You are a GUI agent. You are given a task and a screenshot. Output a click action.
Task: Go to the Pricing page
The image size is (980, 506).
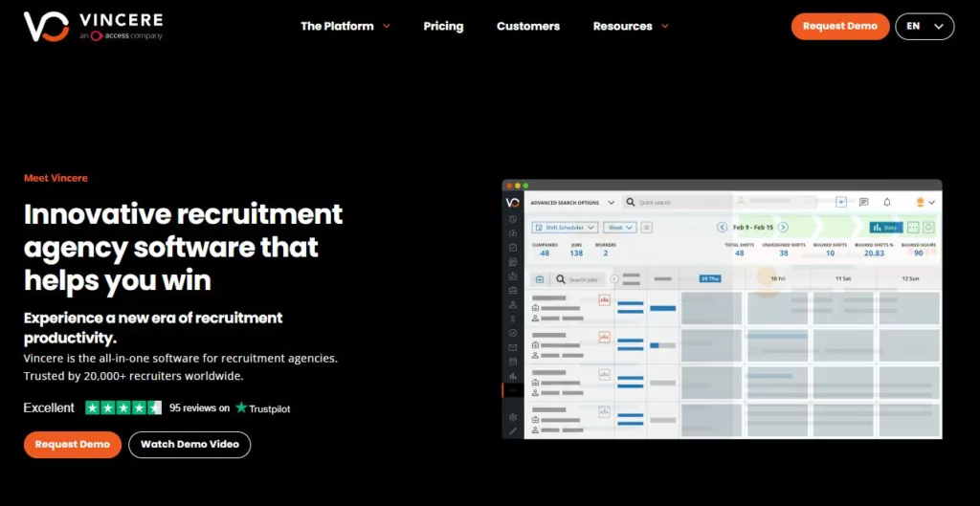pyautogui.click(x=443, y=26)
